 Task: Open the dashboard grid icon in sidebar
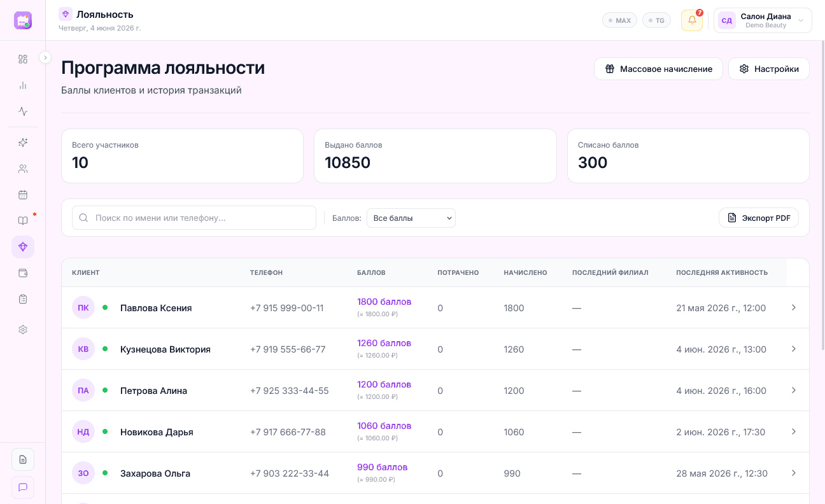coord(23,59)
